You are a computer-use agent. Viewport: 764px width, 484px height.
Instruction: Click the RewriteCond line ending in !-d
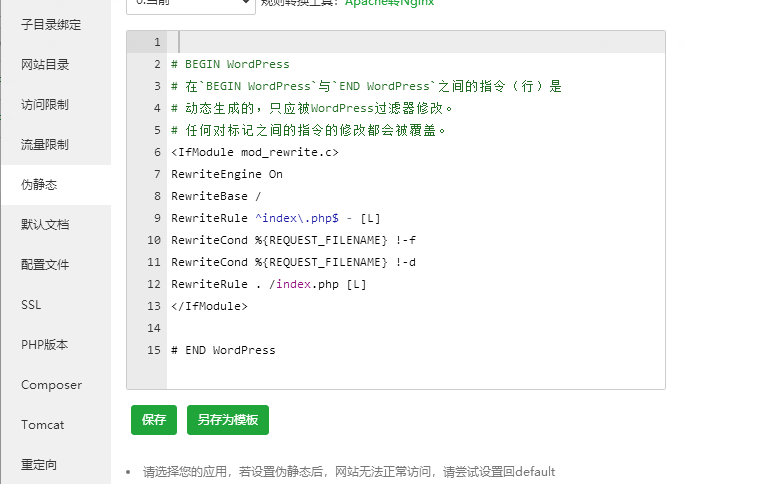pyautogui.click(x=293, y=262)
